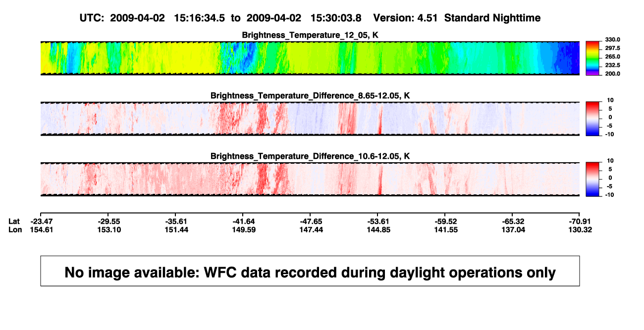Screen dimensions: 644x330
Task: Click the 265.0 color bar label
Action: coord(612,57)
